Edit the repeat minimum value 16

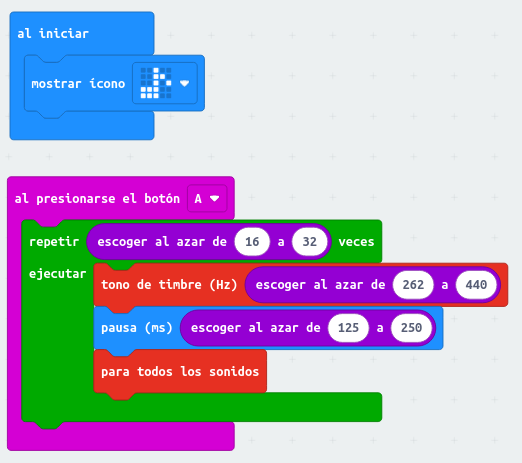pos(252,242)
